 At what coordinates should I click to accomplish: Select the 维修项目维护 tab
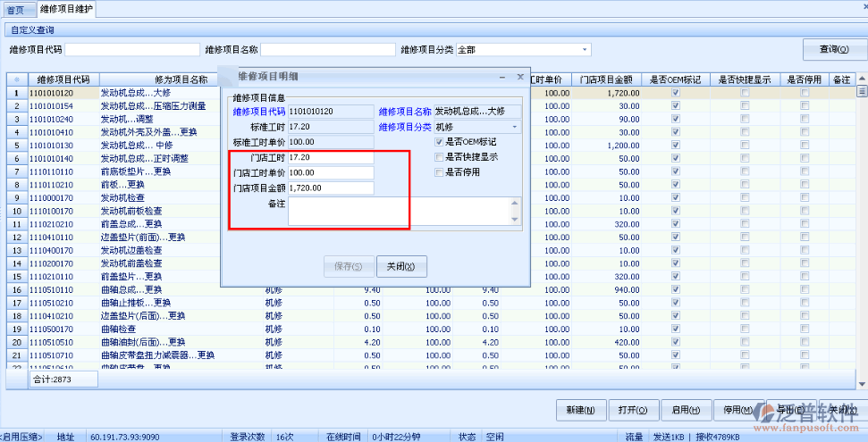tap(66, 9)
